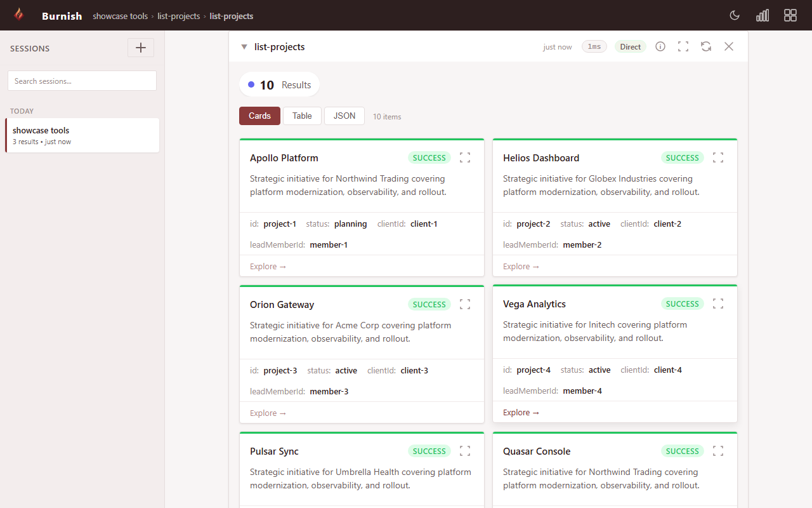Click the Quasar Console card title
Image resolution: width=812 pixels, height=508 pixels.
point(537,451)
